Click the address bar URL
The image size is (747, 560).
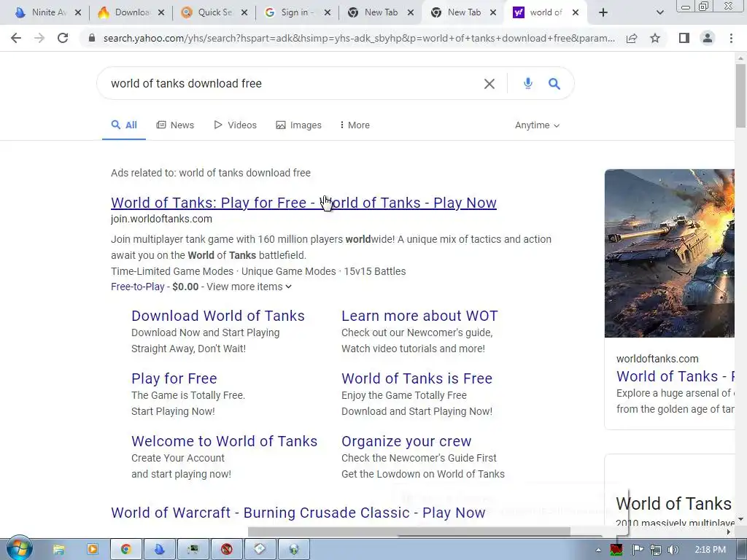click(359, 38)
